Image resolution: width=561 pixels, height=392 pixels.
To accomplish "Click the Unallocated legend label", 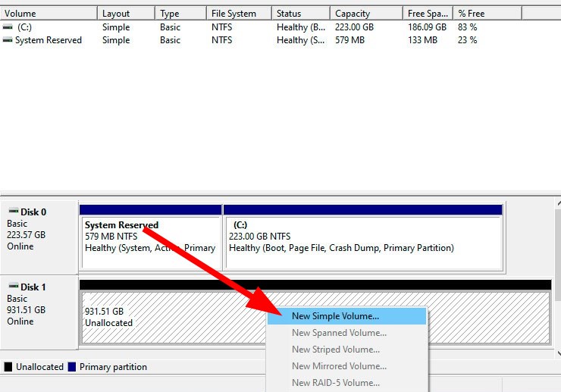I will coord(39,367).
